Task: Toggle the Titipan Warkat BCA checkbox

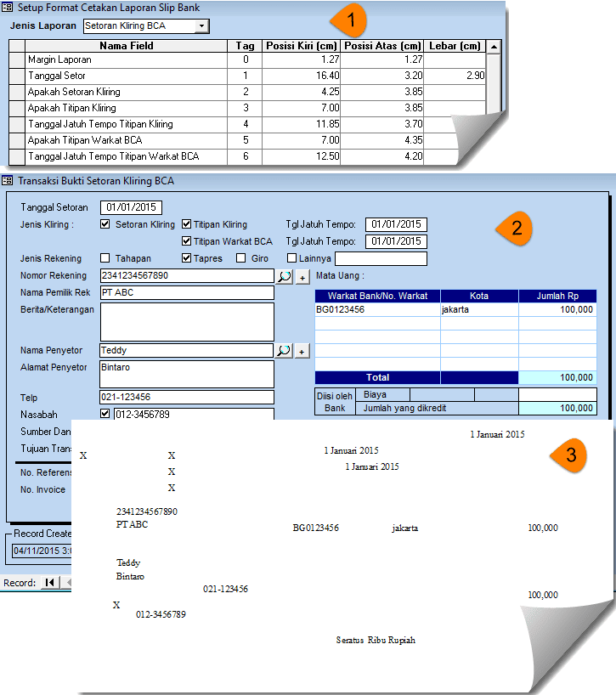Action: click(187, 241)
